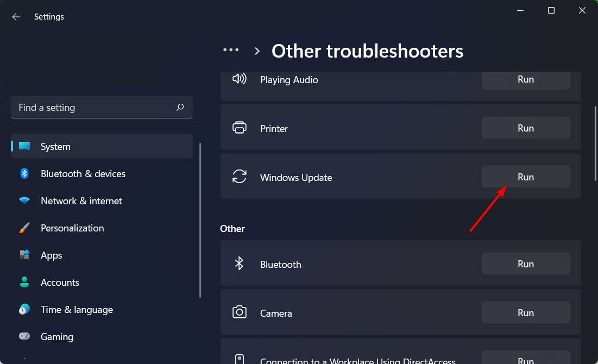Click the Other section heading
The image size is (598, 364).
(x=232, y=229)
